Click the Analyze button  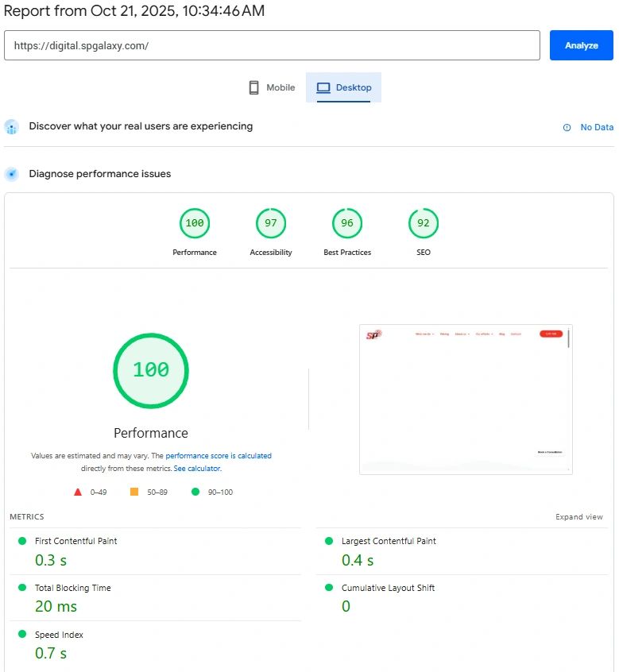coord(581,45)
